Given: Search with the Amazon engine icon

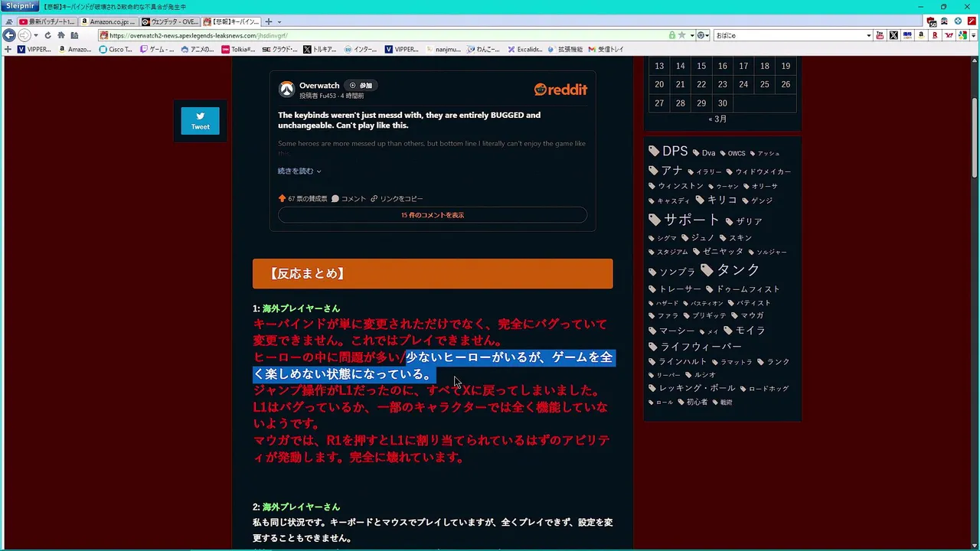Looking at the screenshot, I should 921,35.
